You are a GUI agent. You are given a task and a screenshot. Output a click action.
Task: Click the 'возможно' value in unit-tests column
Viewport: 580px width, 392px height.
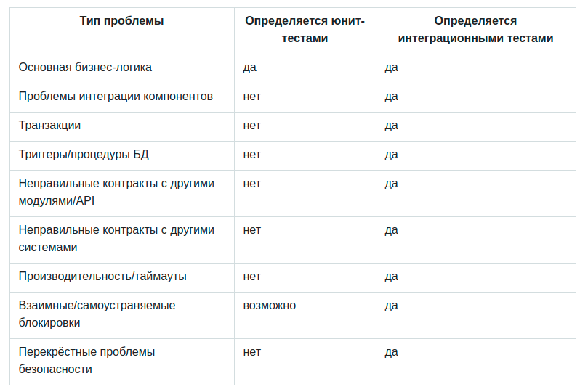[269, 306]
